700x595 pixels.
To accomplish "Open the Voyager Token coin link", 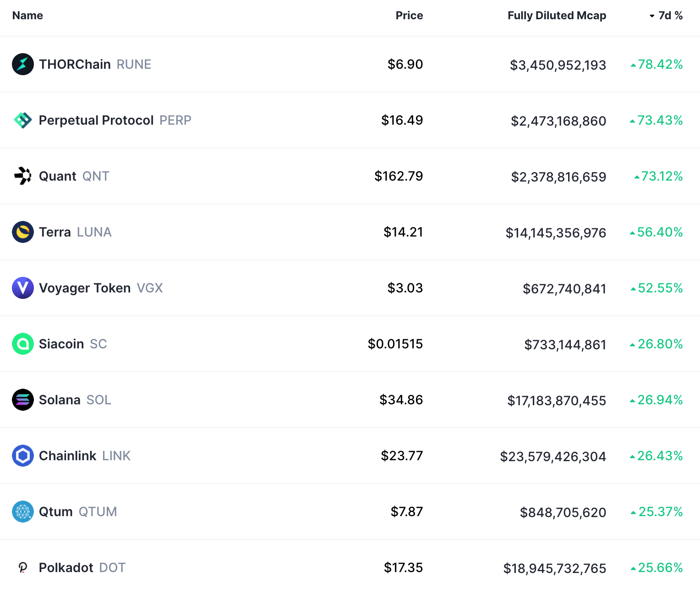I will (85, 288).
